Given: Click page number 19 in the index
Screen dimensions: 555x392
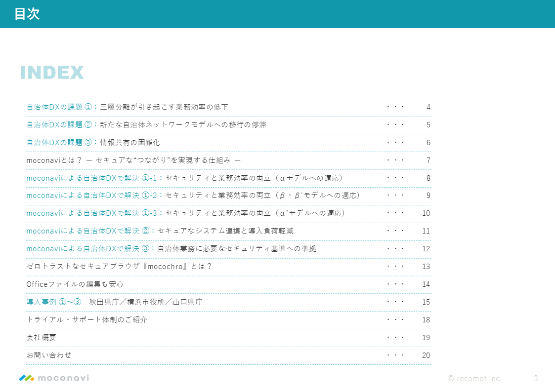Looking at the screenshot, I should pos(426,337).
